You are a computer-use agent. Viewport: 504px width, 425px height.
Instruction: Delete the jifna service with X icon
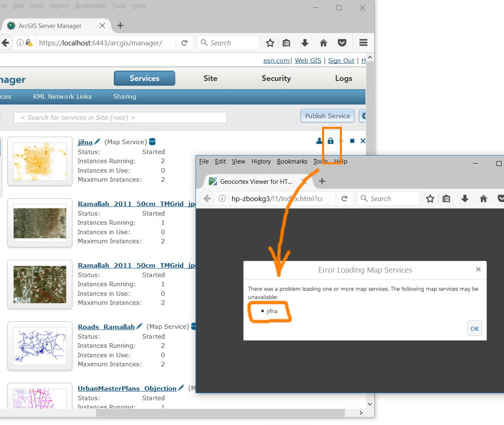coord(363,141)
